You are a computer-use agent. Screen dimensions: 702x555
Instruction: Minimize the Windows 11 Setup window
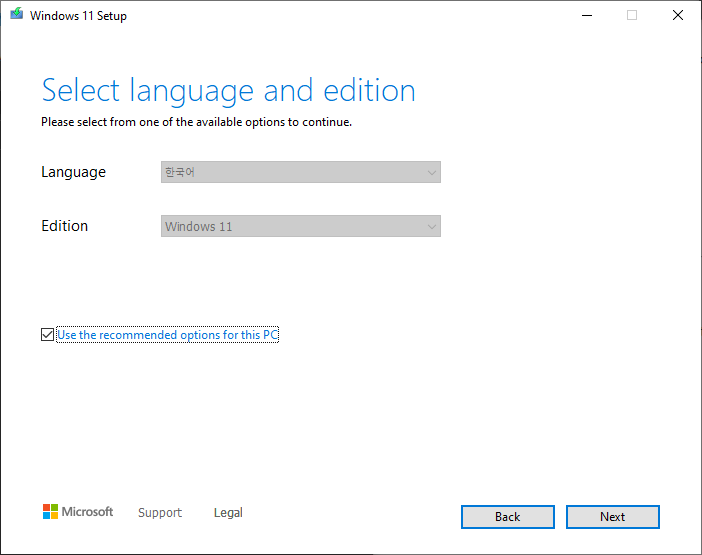(587, 16)
